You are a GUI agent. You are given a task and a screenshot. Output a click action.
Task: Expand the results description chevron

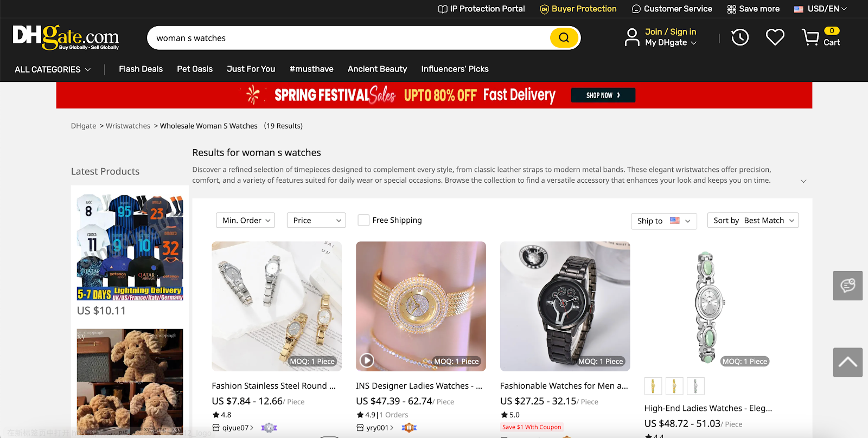[x=803, y=181]
